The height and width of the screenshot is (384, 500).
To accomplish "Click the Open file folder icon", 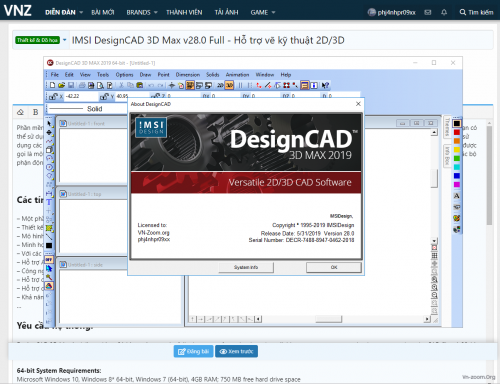I will point(61,85).
